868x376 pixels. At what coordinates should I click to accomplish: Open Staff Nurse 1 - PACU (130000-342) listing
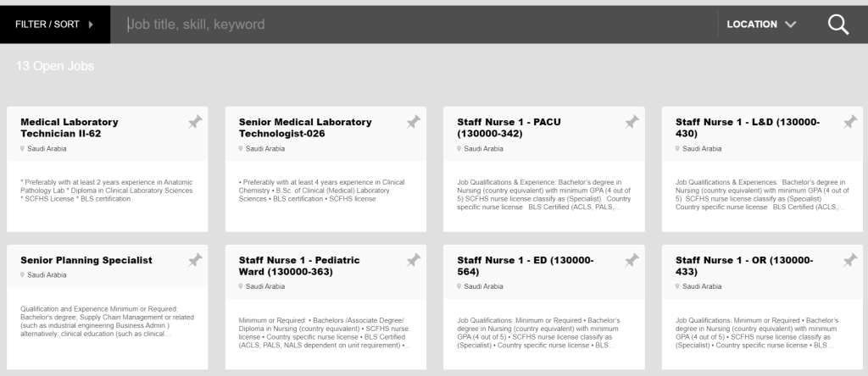[509, 127]
